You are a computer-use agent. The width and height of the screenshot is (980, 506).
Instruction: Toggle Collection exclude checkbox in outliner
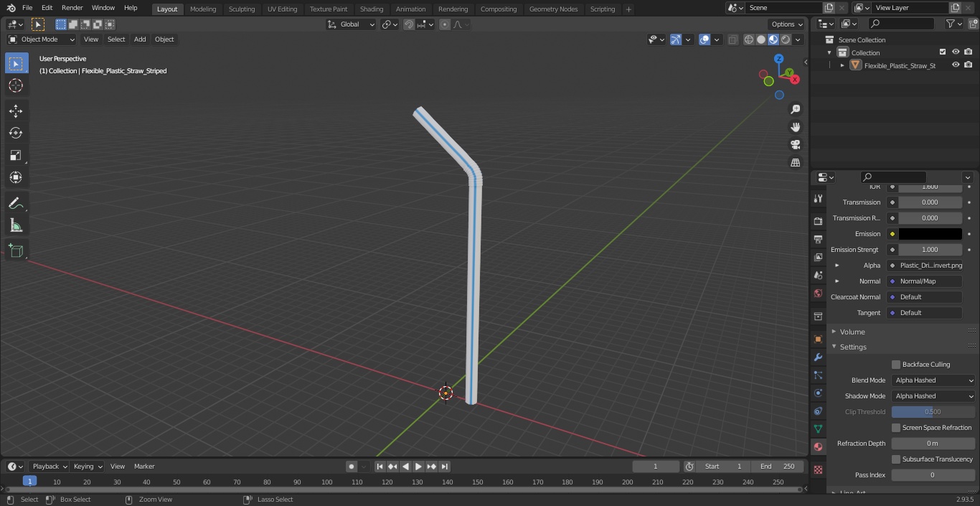(x=943, y=52)
